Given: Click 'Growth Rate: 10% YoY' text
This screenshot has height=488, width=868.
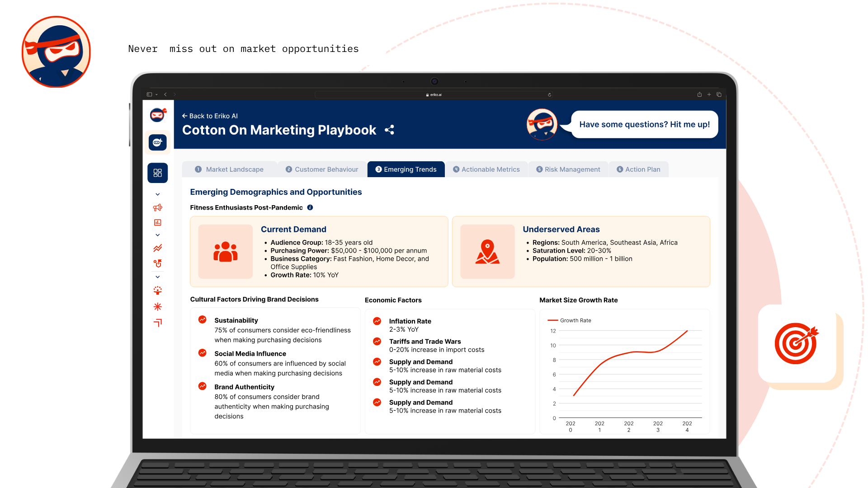Looking at the screenshot, I should click(x=304, y=275).
